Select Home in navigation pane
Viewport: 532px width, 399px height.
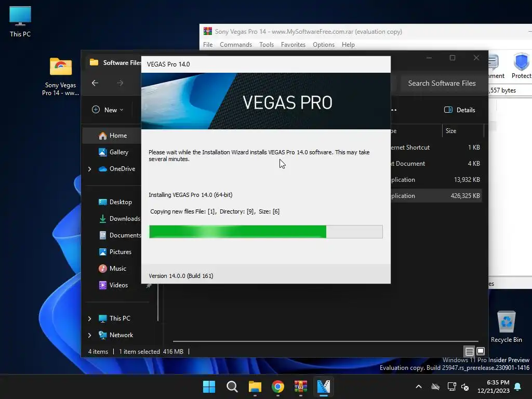pos(112,136)
